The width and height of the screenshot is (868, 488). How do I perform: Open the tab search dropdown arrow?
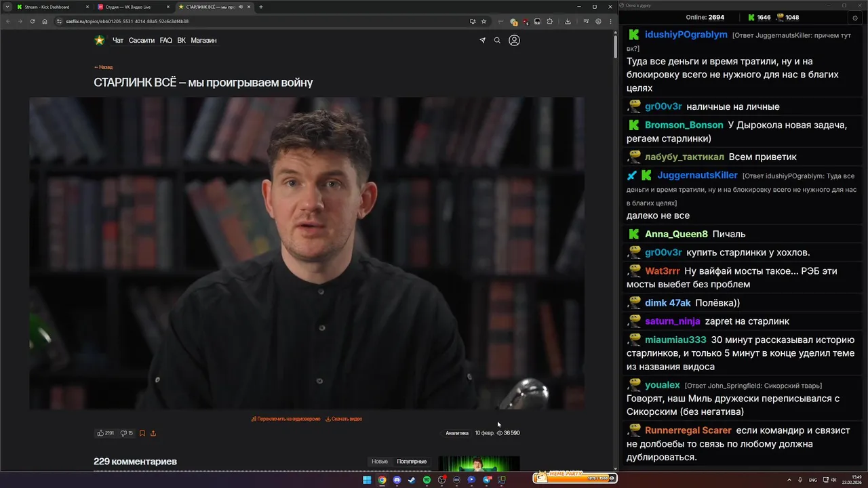coord(7,7)
